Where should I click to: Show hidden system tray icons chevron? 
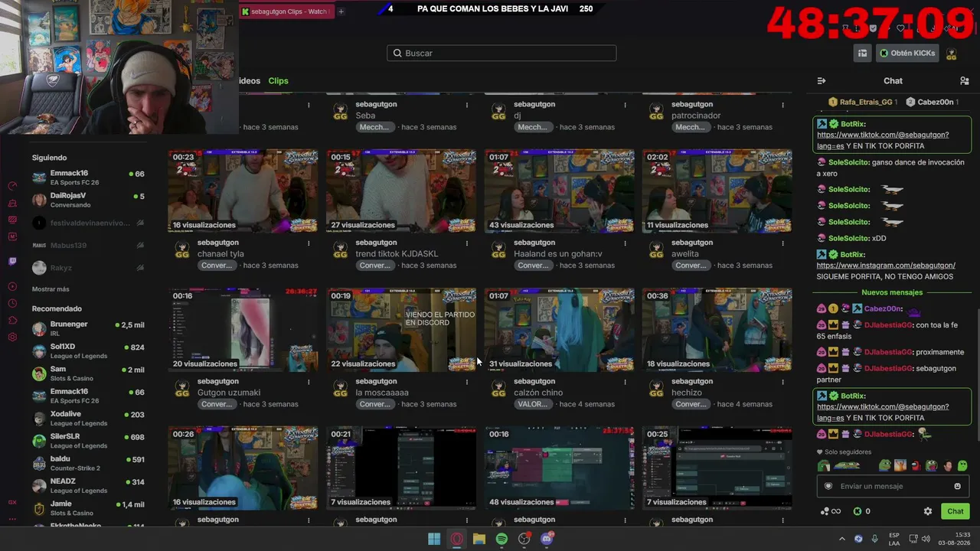842,539
